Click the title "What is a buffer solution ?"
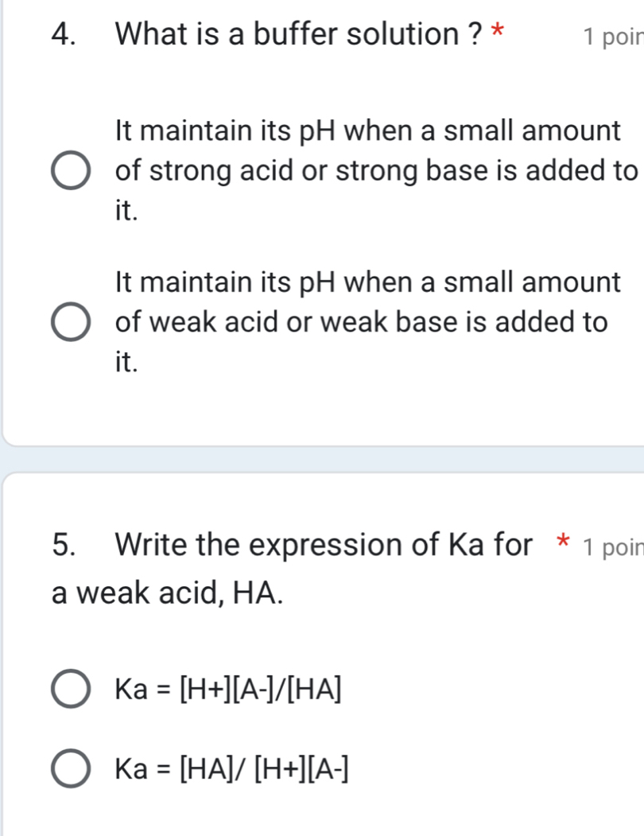The image size is (644, 836). pyautogui.click(x=299, y=34)
